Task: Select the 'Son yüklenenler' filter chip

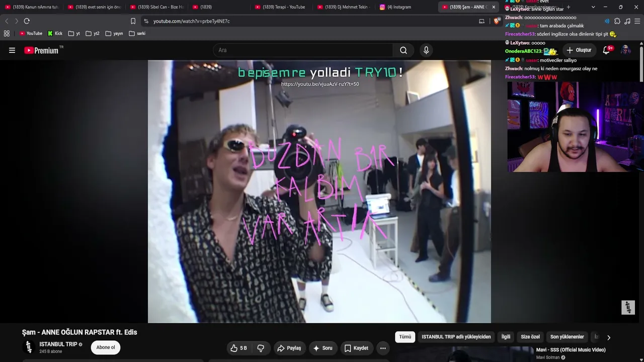Action: 567,337
